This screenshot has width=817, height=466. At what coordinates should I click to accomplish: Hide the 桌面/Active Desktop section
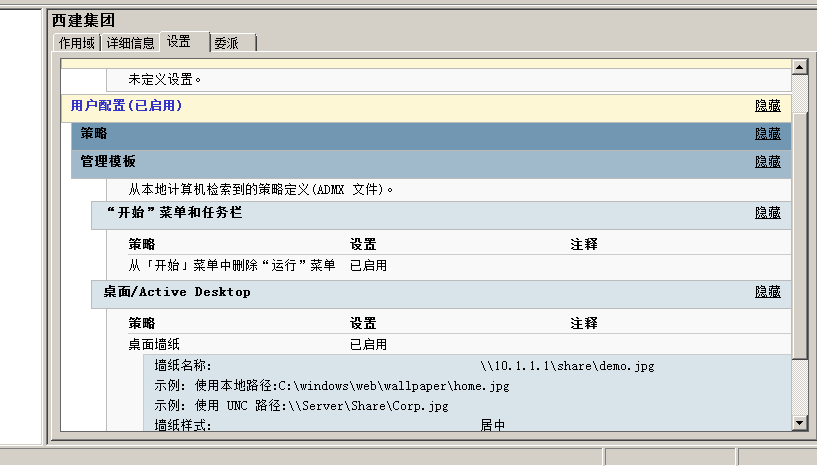point(768,292)
